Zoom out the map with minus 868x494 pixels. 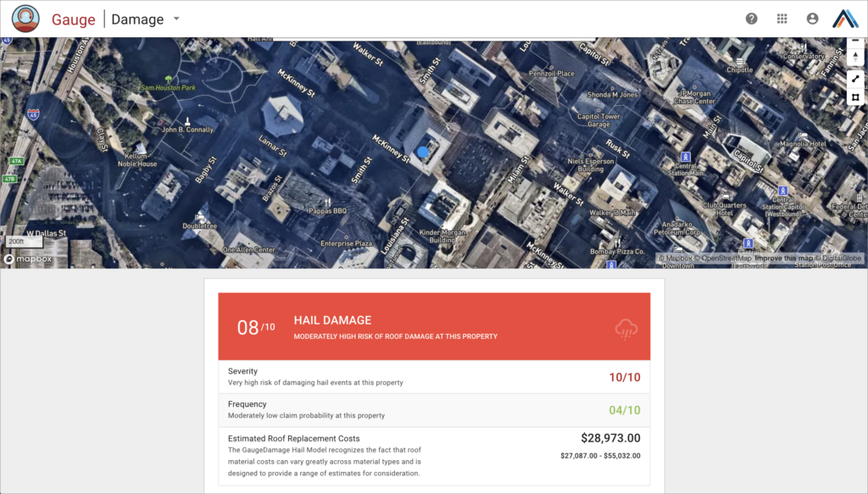[855, 42]
